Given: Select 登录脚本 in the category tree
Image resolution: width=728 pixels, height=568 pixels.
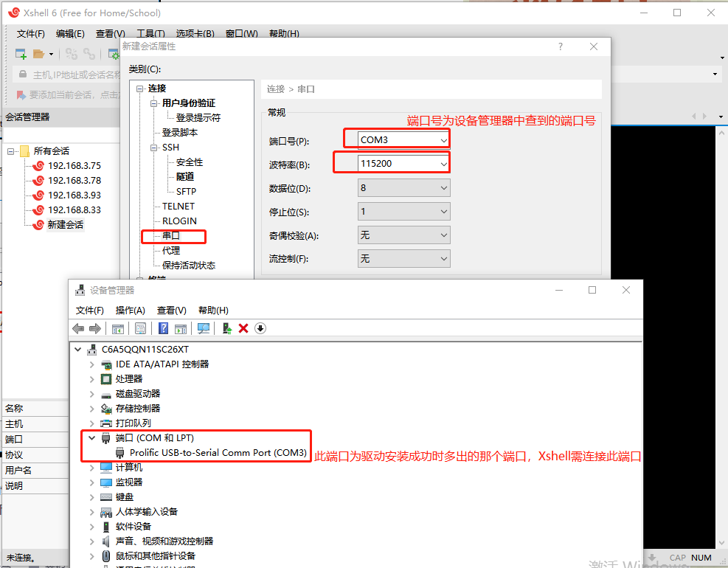Looking at the screenshot, I should 180,132.
